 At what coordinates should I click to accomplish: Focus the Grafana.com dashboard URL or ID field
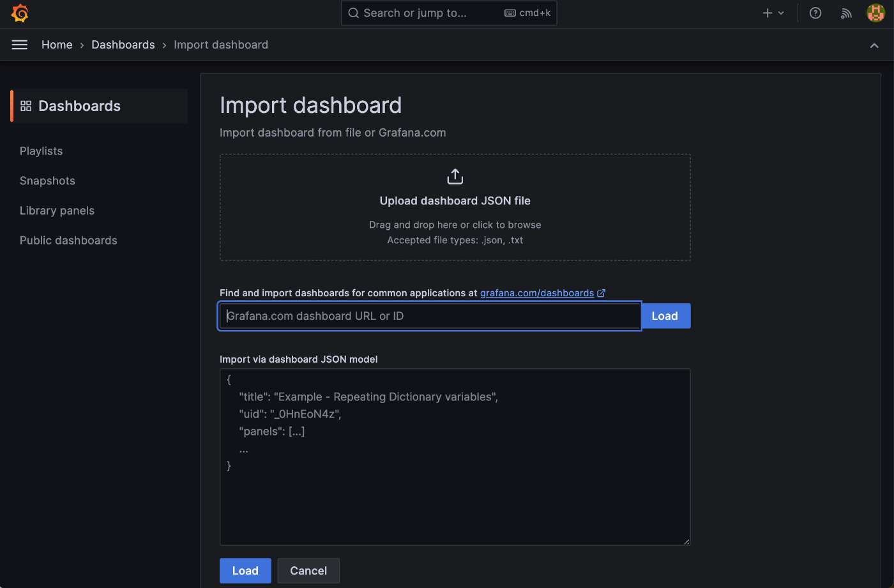[x=430, y=316]
